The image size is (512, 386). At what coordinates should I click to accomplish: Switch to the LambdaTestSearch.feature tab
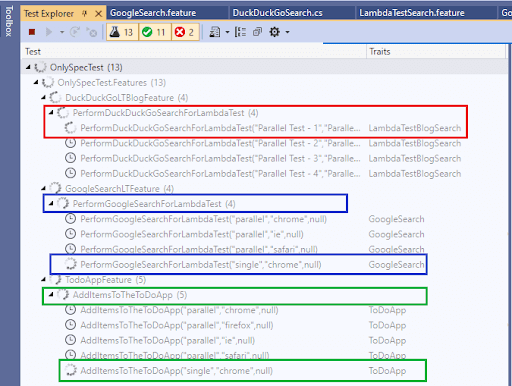pyautogui.click(x=412, y=13)
